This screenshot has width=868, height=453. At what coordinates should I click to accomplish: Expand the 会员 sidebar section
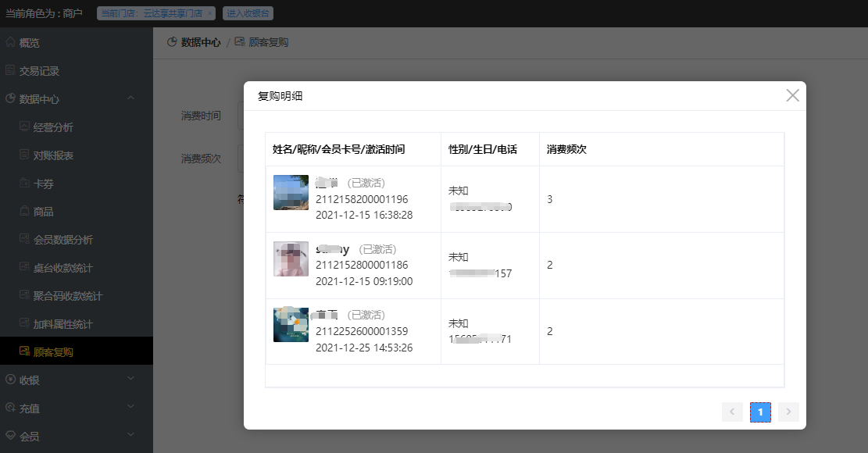point(77,437)
